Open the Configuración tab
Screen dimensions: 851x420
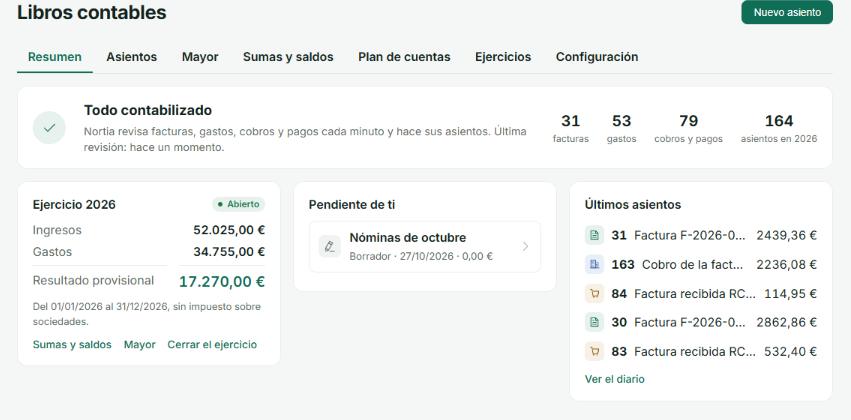point(597,57)
